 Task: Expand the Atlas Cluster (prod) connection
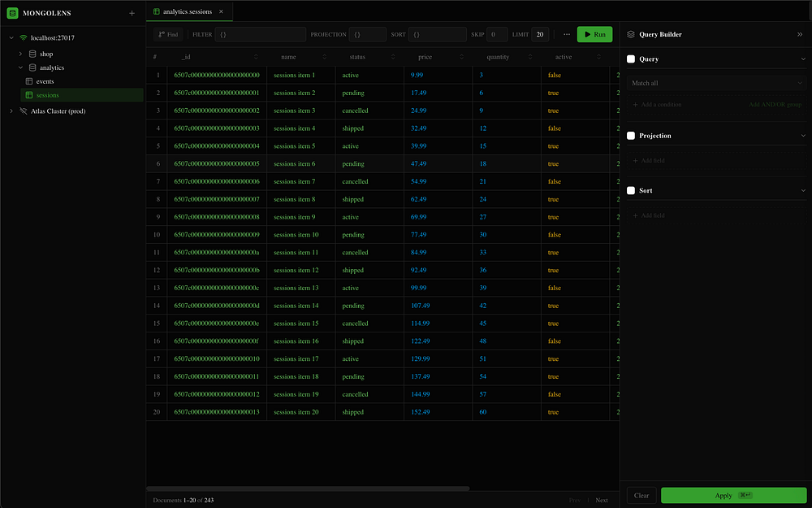tap(11, 111)
